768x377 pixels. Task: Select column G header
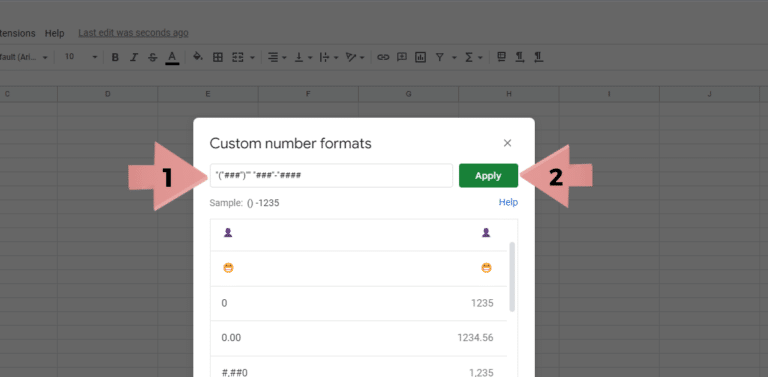(x=408, y=94)
